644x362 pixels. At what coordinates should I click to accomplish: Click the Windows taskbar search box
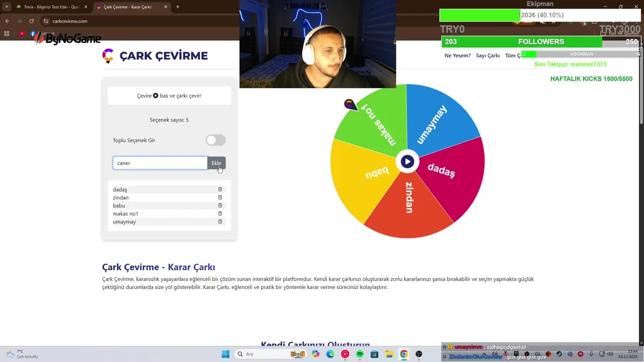tap(271, 354)
